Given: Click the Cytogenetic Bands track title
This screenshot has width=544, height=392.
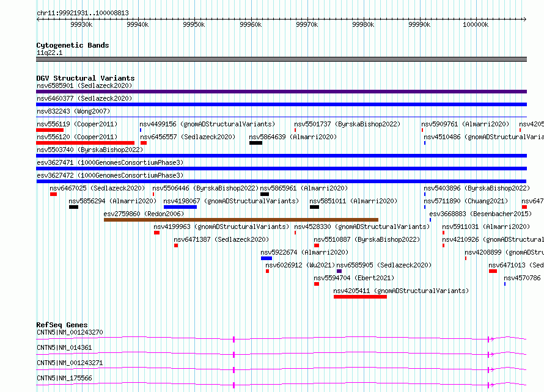Looking at the screenshot, I should coord(73,45).
